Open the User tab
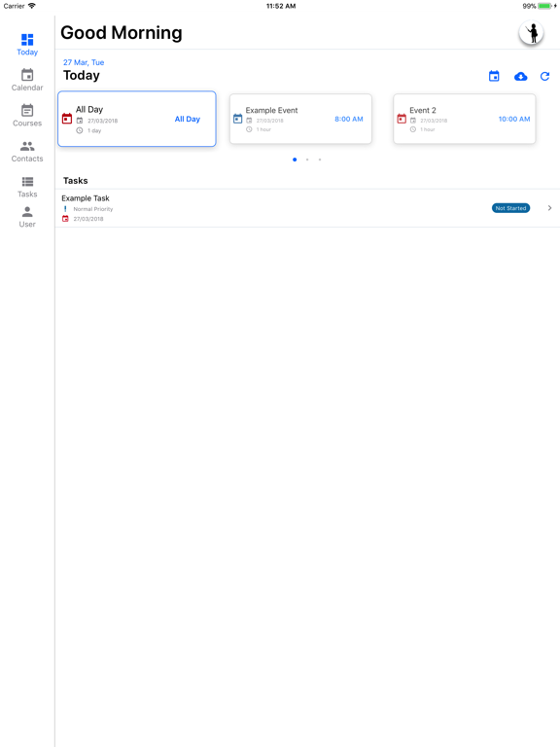 click(27, 217)
